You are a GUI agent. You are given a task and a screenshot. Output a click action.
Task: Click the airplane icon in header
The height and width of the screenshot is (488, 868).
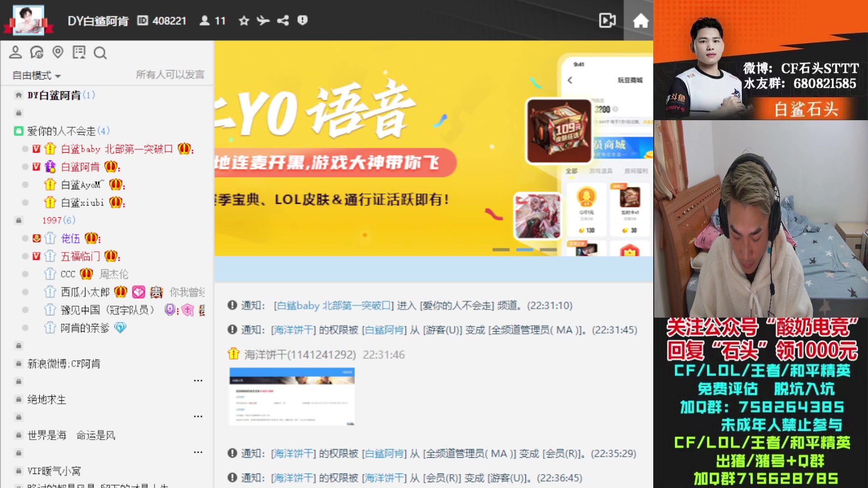tap(263, 20)
